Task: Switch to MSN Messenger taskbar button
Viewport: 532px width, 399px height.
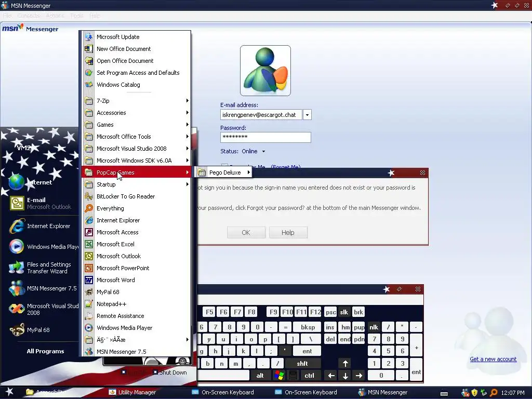Action: 383,392
